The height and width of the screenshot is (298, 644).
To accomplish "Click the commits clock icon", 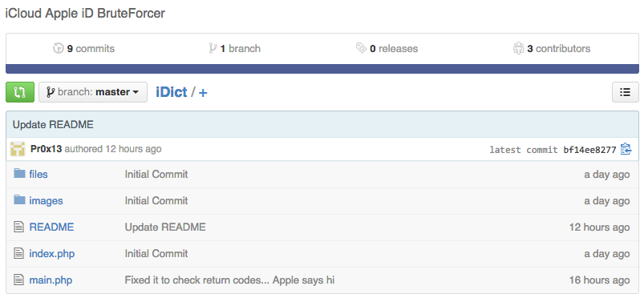I will tap(59, 48).
